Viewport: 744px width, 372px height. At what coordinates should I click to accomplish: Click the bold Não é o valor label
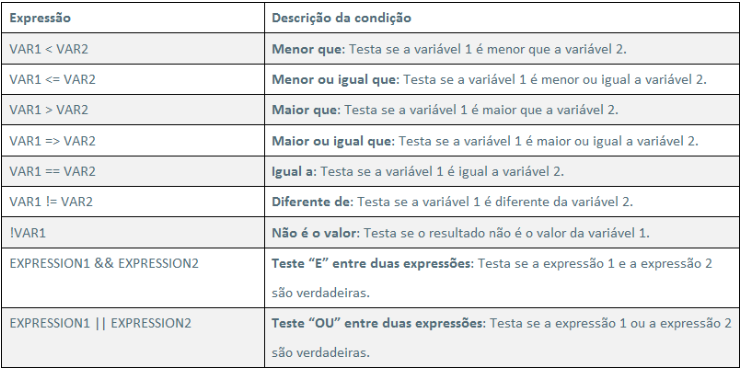(x=315, y=232)
